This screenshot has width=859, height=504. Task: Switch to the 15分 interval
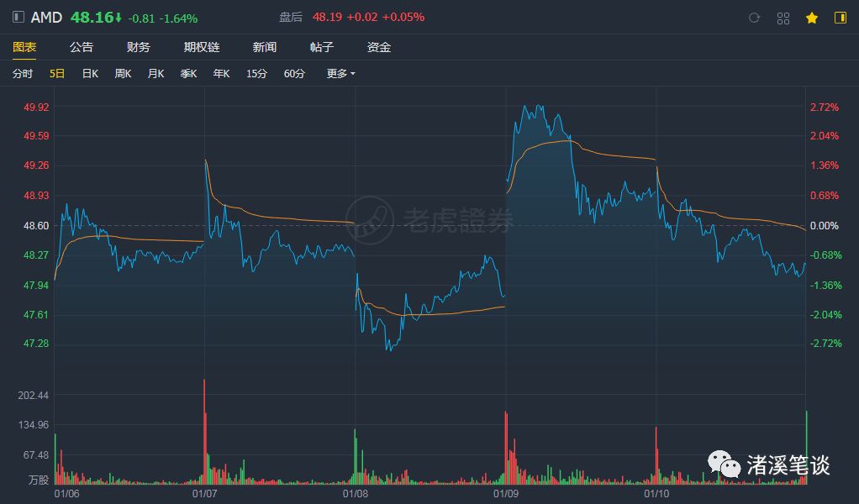(x=256, y=74)
